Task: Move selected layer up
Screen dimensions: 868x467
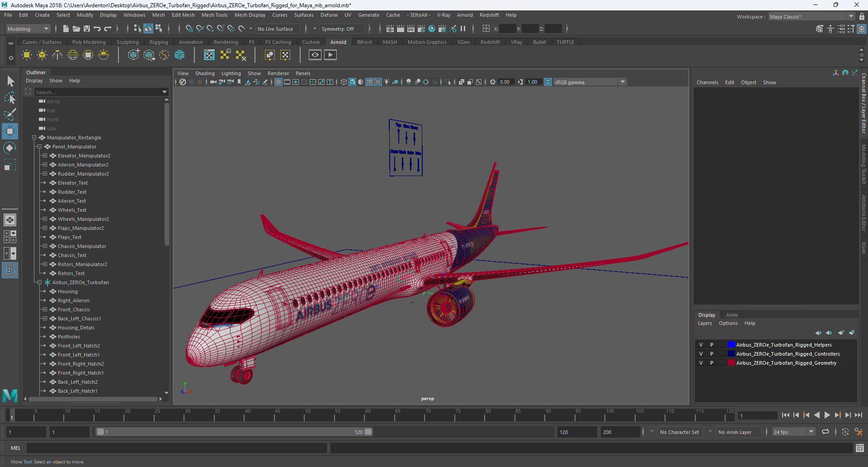Action: pyautogui.click(x=818, y=333)
